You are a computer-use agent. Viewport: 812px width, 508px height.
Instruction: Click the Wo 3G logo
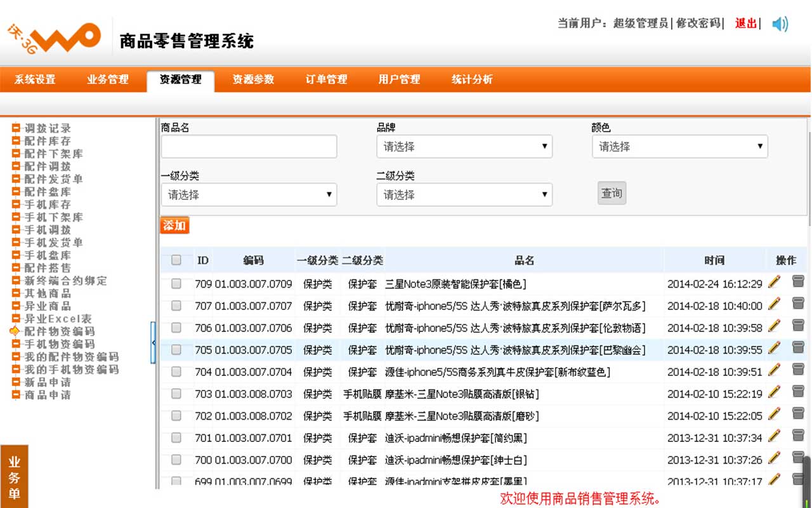[x=55, y=37]
